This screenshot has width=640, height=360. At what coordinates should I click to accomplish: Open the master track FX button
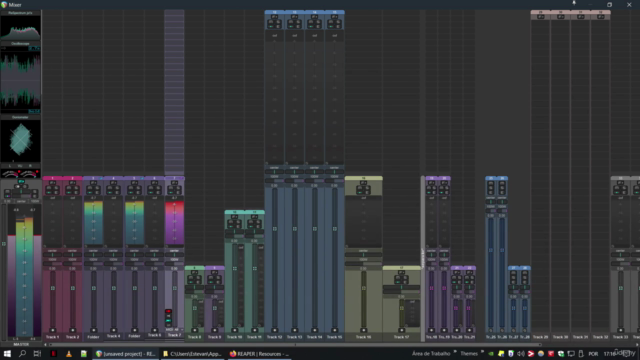coord(21,181)
